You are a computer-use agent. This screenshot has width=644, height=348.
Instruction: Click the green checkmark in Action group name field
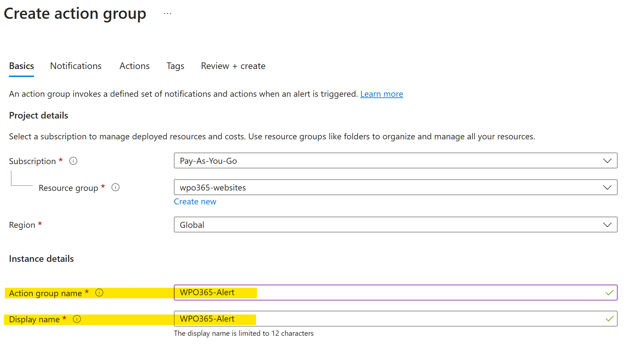pyautogui.click(x=609, y=293)
